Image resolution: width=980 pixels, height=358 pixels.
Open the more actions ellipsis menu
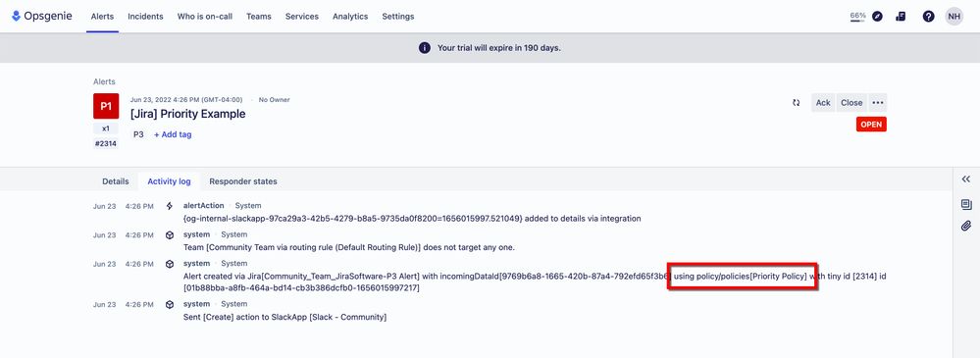tap(878, 102)
